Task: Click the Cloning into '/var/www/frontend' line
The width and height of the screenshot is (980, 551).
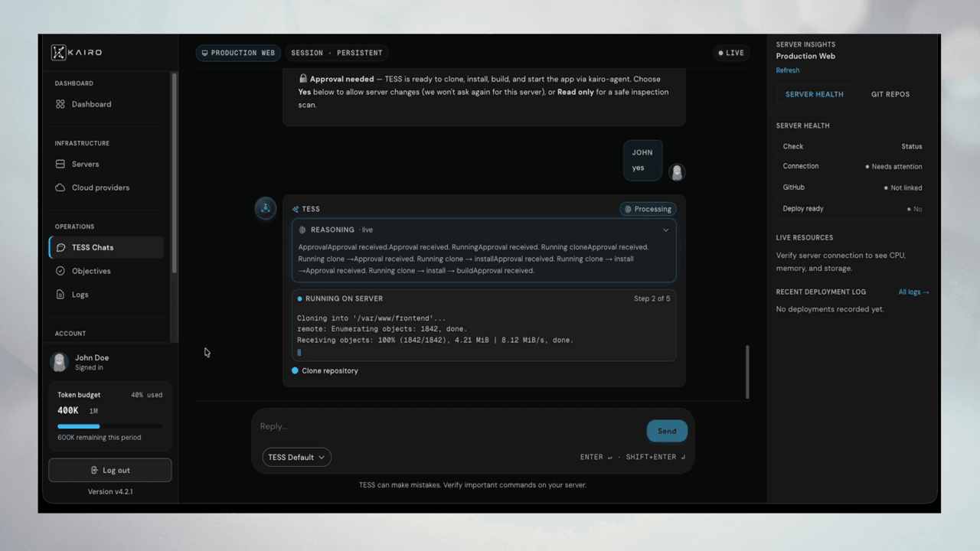Action: [371, 318]
